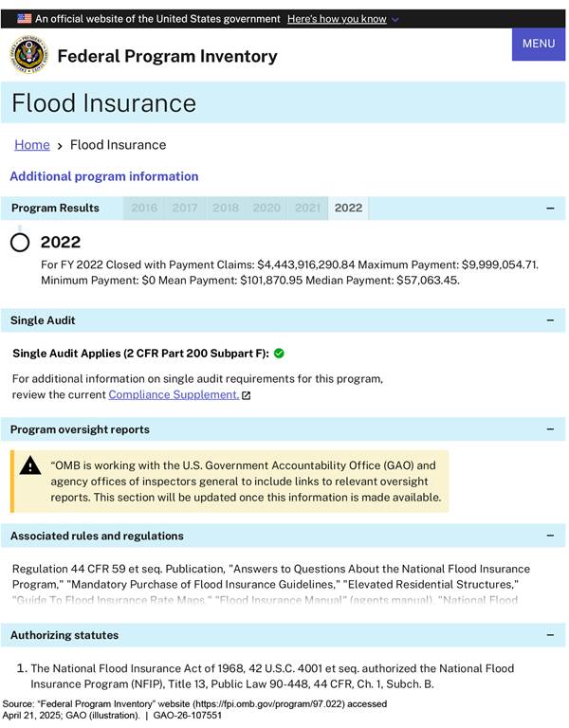Collapse the Associated rules and regulations section
569x728 pixels.
(x=550, y=536)
